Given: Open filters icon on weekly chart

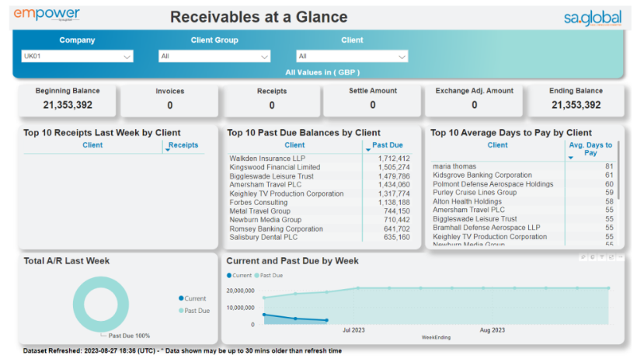Looking at the screenshot, I should click(602, 257).
